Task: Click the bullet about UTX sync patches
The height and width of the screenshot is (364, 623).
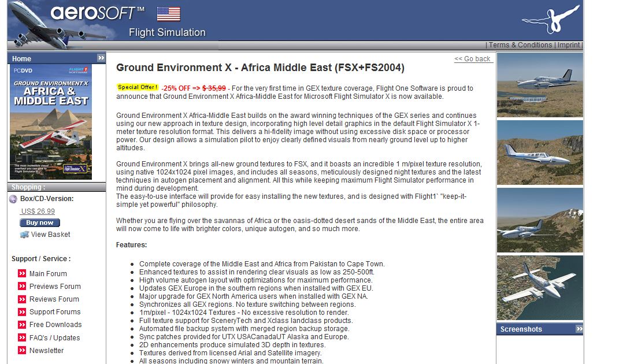Action: tap(244, 337)
